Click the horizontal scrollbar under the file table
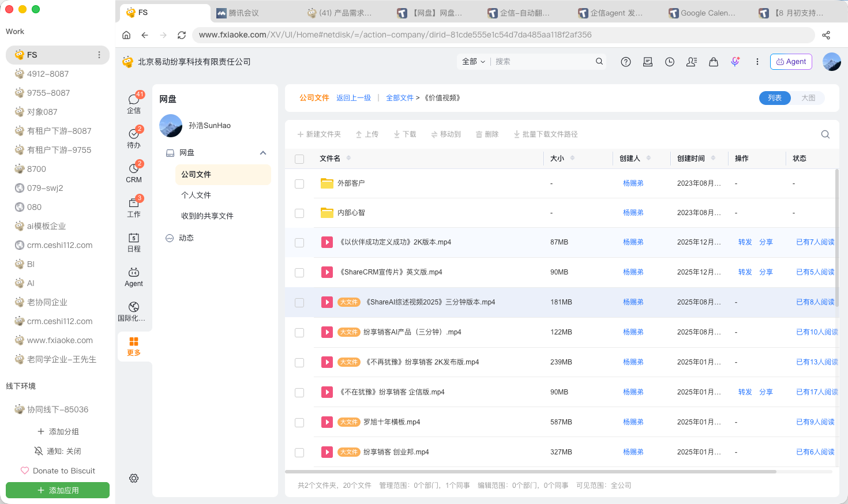 click(x=531, y=472)
